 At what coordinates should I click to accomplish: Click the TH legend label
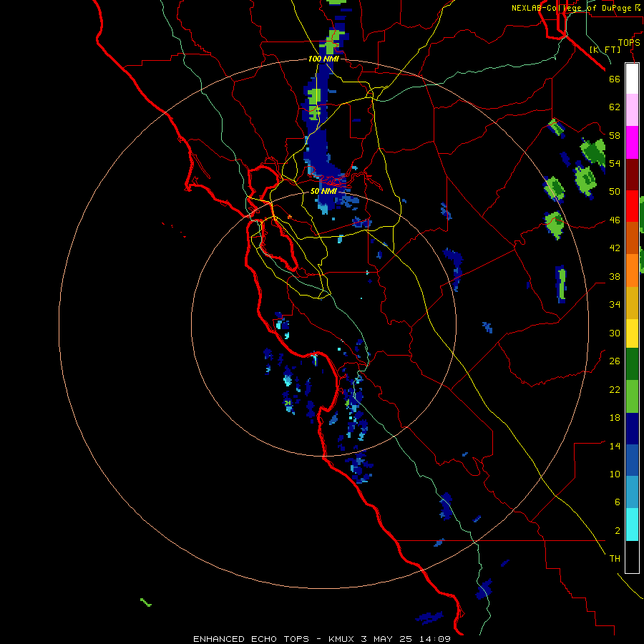pos(615,559)
